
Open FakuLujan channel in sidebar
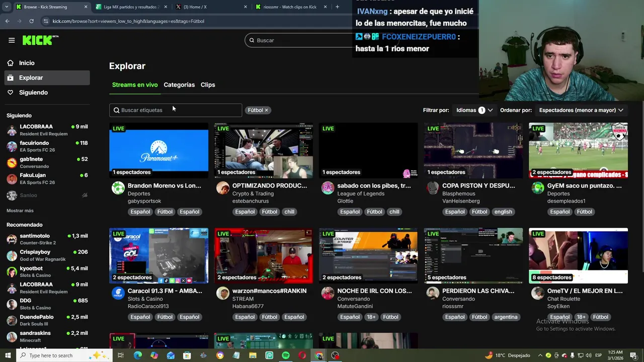(47, 178)
